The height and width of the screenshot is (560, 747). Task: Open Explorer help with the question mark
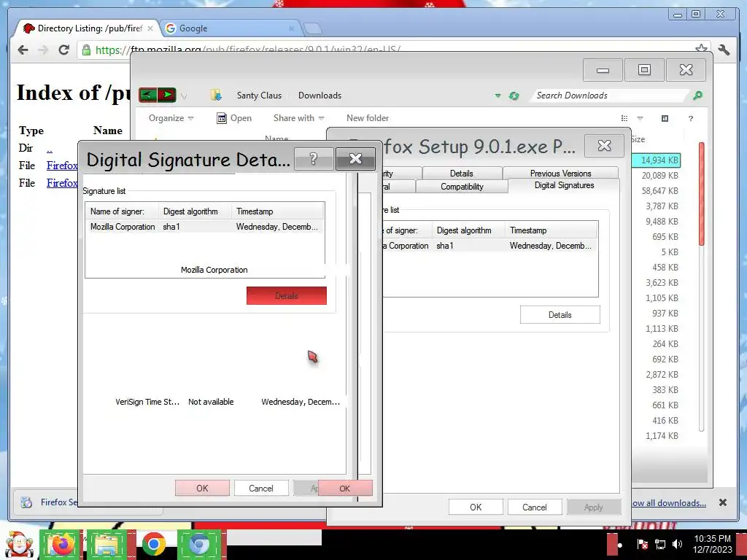point(691,119)
